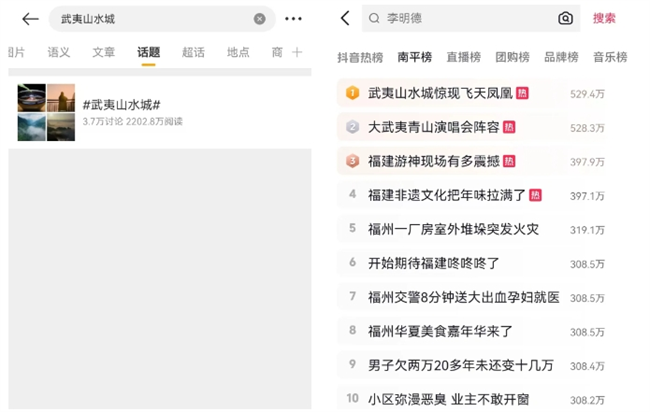Switch to 抖音热榜 list
The image size is (650, 412).
pos(360,57)
